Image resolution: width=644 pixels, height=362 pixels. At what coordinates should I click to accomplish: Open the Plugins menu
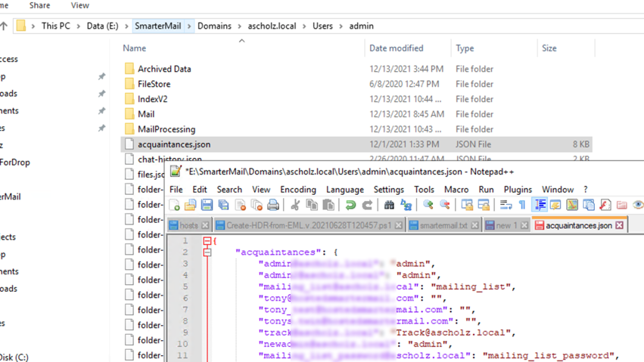pyautogui.click(x=518, y=190)
